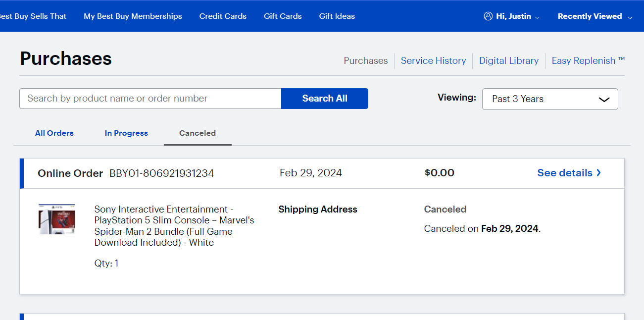Image resolution: width=644 pixels, height=320 pixels.
Task: Click the Feb 29, 2024 order date
Action: [x=311, y=173]
